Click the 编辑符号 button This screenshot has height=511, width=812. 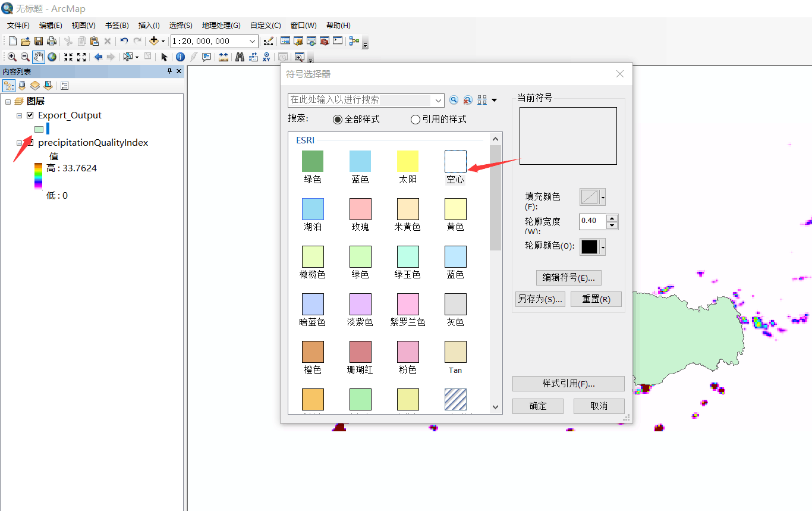point(568,277)
